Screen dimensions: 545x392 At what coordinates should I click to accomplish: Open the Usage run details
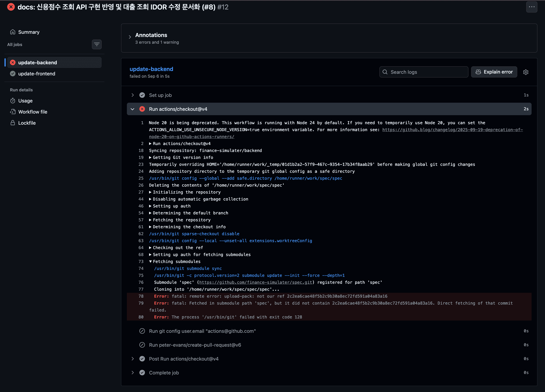pos(25,101)
